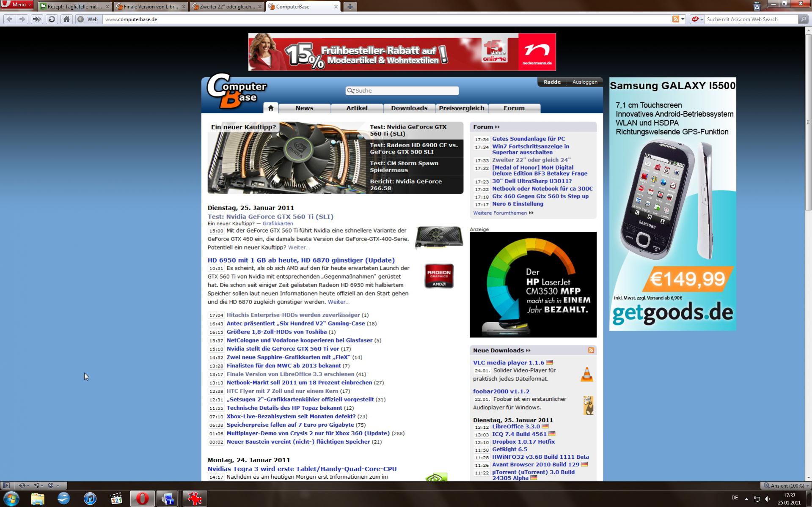Click the Opera taskbar button
Viewport: 812px width, 507px height.
tap(143, 499)
